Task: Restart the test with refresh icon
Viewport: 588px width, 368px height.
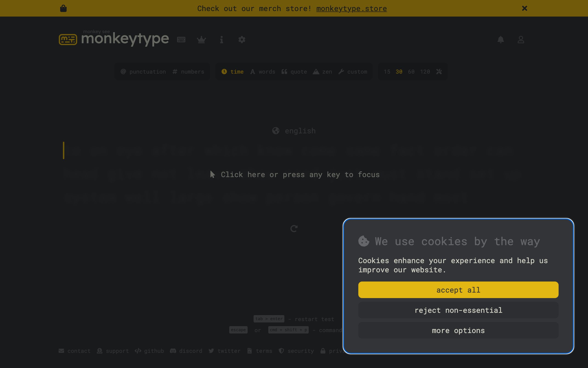Action: (294, 229)
